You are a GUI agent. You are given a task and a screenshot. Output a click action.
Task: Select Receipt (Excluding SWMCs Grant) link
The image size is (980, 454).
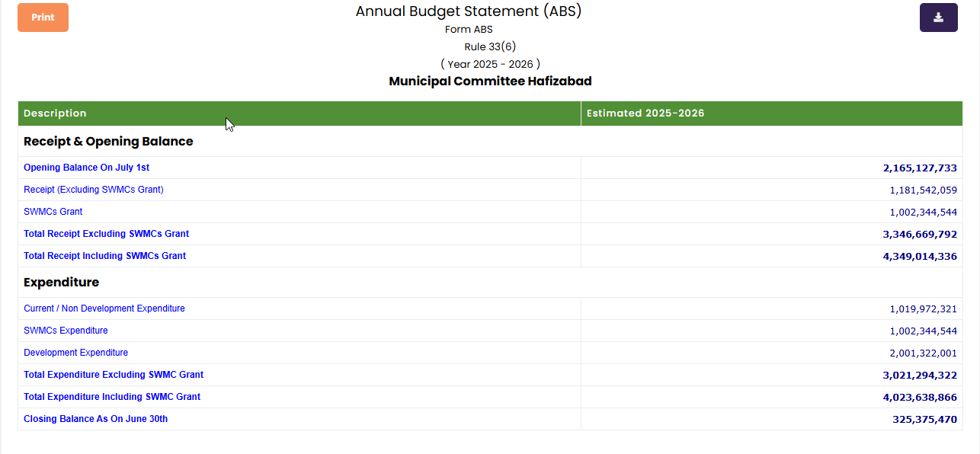93,190
